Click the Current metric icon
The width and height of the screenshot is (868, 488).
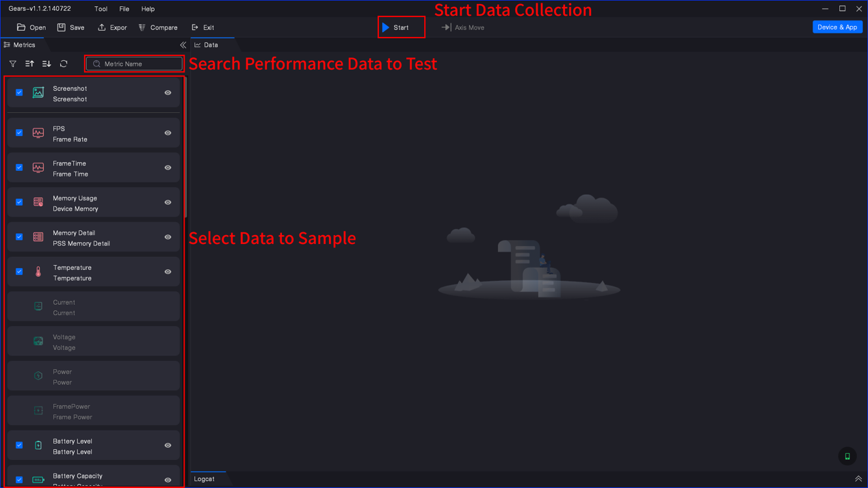(x=38, y=306)
